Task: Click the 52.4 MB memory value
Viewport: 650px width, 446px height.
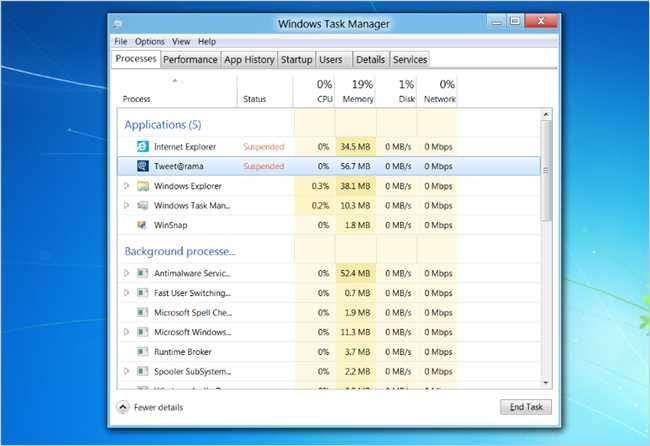Action: pos(355,273)
